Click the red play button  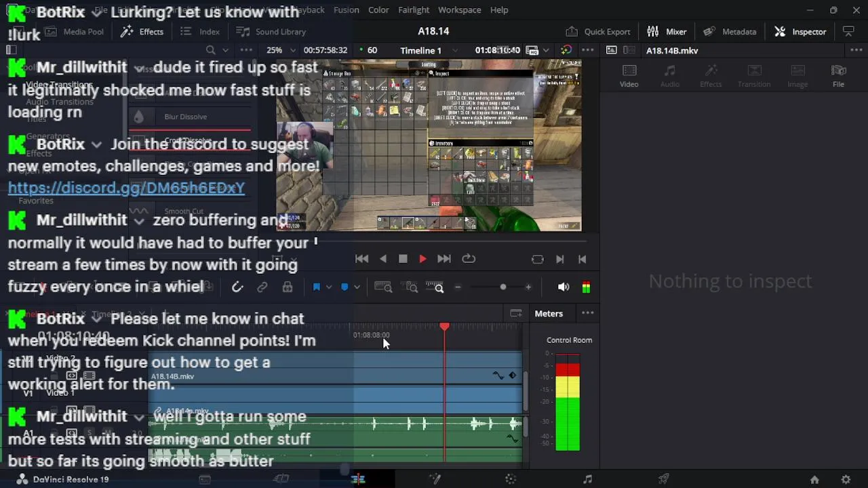pyautogui.click(x=422, y=259)
